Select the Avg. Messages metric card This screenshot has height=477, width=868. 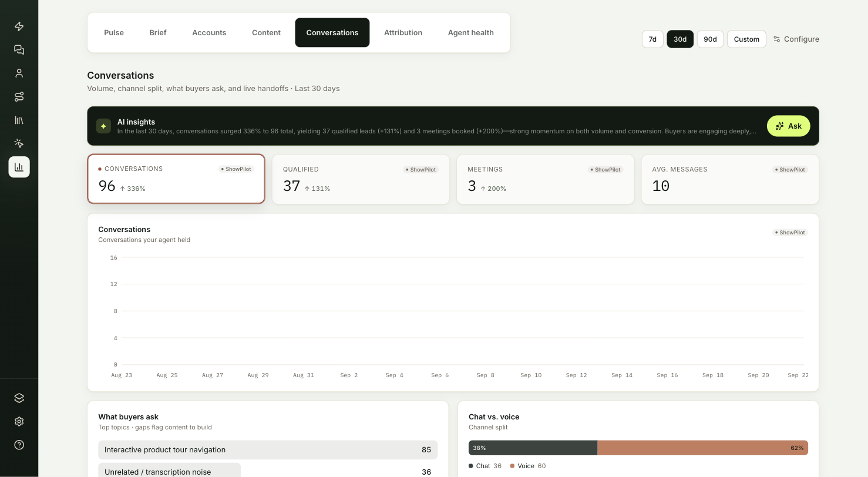coord(730,179)
